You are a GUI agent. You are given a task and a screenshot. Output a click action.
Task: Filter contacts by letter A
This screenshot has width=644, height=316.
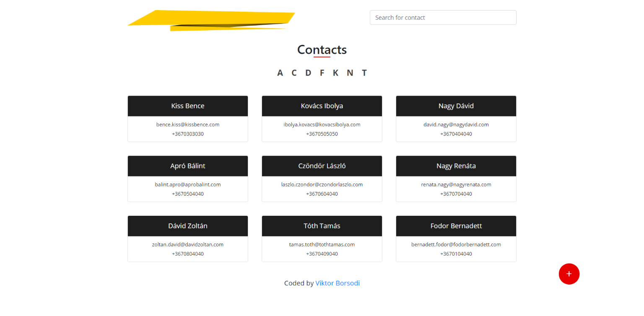[x=280, y=73]
